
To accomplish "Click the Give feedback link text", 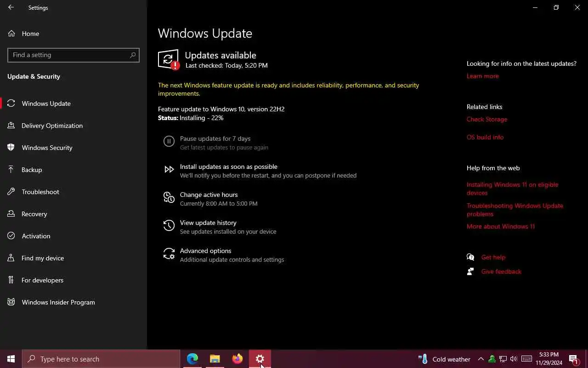I will pyautogui.click(x=501, y=271).
